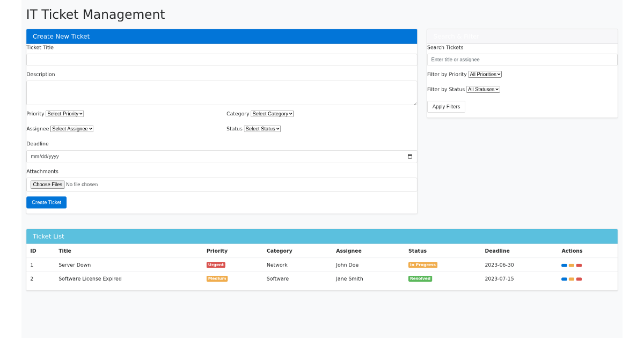
Task: Click the Create New Ticket panel header
Action: click(222, 36)
